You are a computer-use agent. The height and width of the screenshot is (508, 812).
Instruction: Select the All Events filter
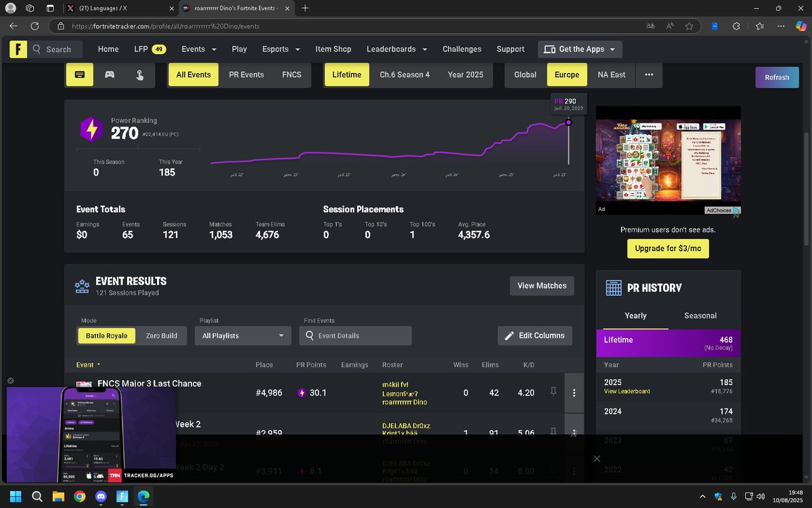point(194,75)
